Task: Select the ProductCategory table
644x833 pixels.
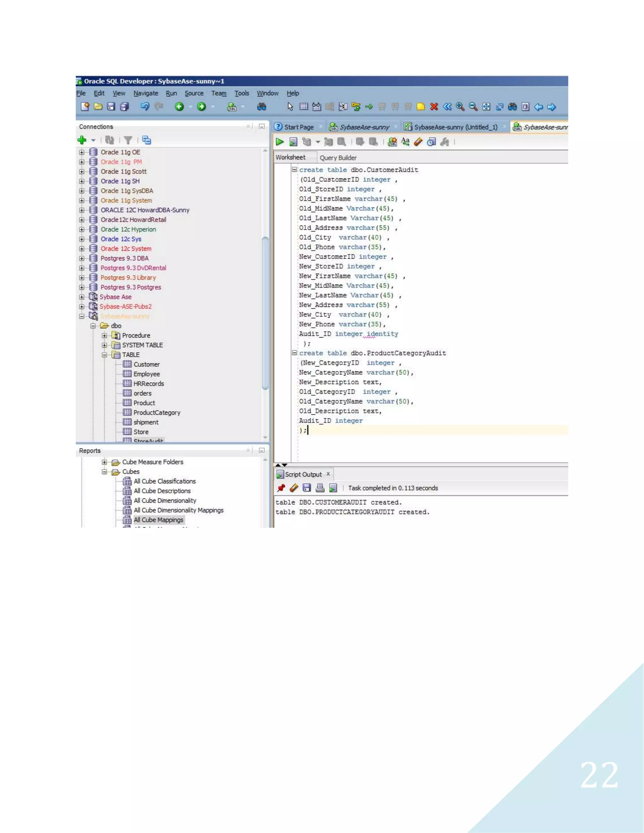Action: pyautogui.click(x=156, y=413)
